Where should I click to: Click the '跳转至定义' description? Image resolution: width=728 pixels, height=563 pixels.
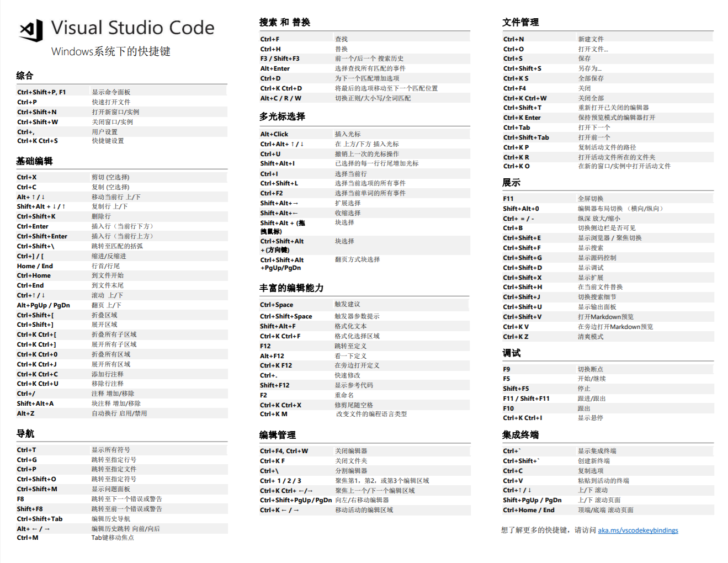(x=350, y=346)
